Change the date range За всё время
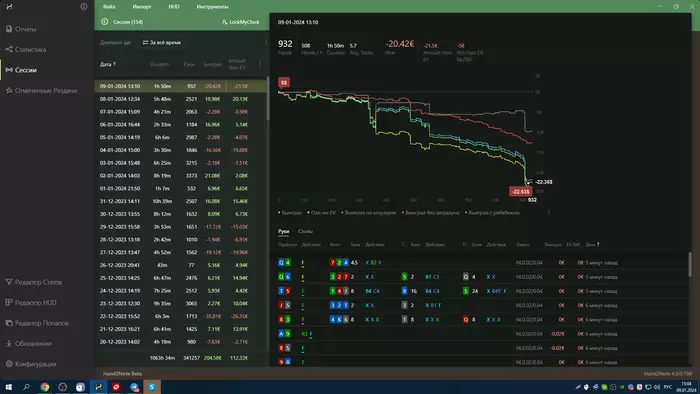The image size is (700, 394). click(162, 42)
